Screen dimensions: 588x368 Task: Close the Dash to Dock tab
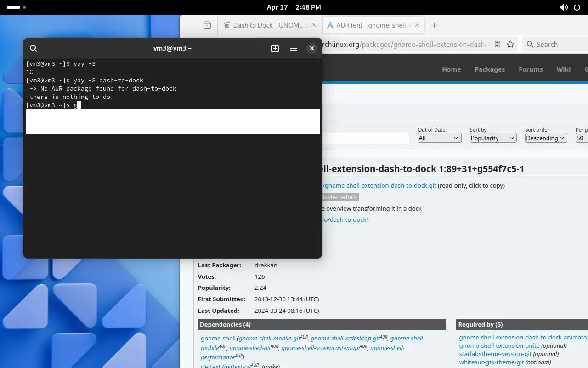tap(314, 25)
